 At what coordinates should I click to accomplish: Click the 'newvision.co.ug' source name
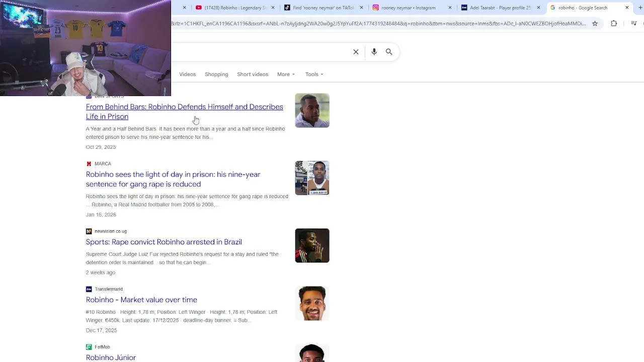(111, 231)
